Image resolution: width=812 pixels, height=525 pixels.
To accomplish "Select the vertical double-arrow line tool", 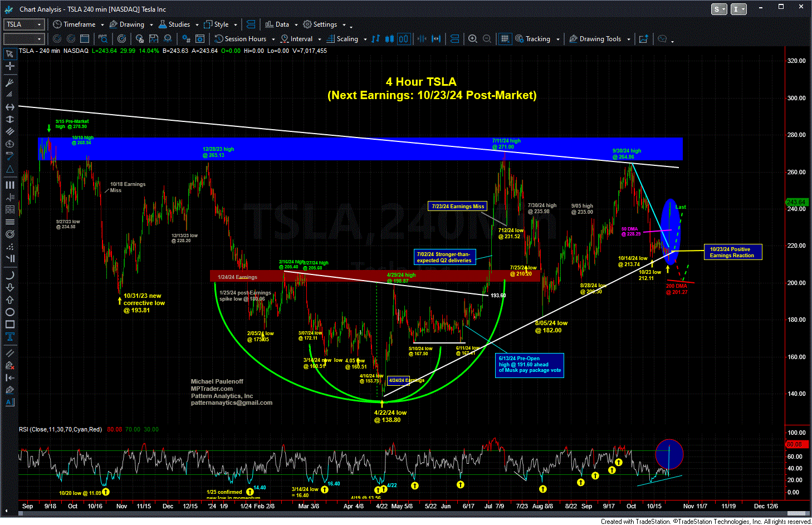I will (9, 119).
